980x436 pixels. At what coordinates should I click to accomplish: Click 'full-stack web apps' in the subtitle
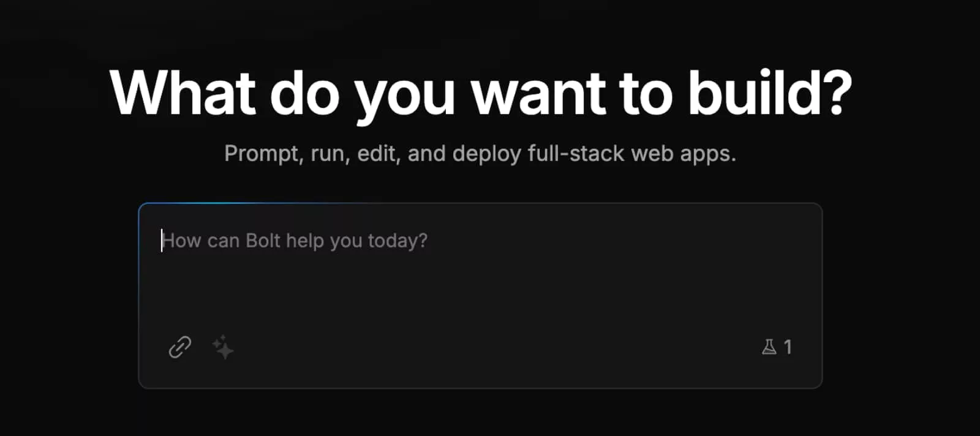point(631,153)
